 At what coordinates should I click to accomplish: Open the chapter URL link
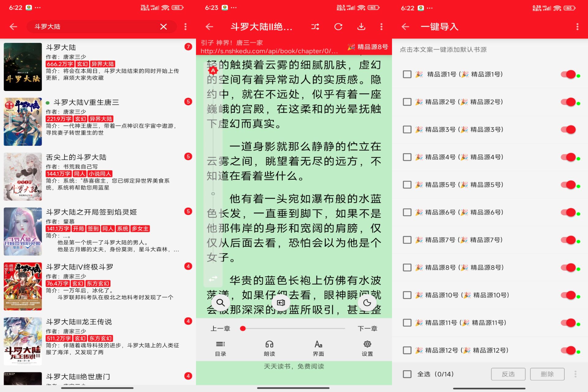269,51
